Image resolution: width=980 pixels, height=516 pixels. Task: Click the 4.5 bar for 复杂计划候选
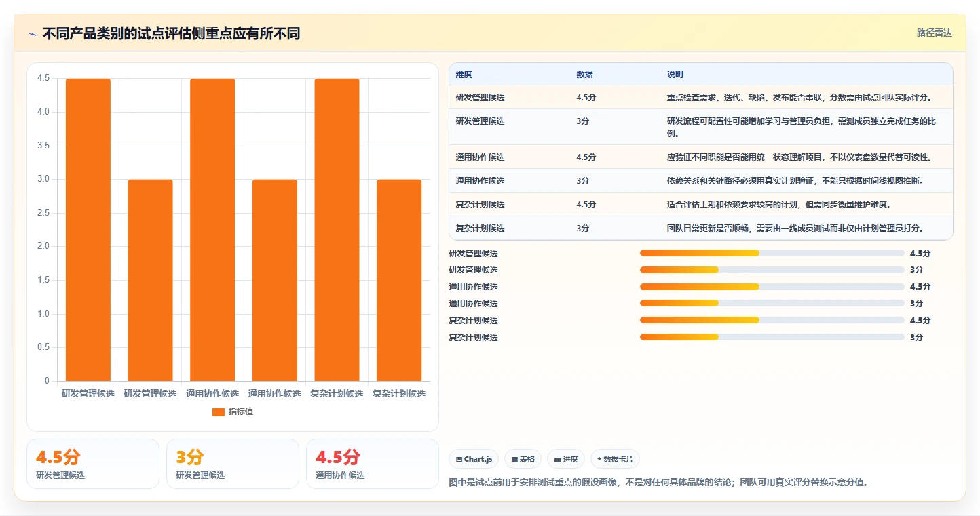[x=337, y=230]
